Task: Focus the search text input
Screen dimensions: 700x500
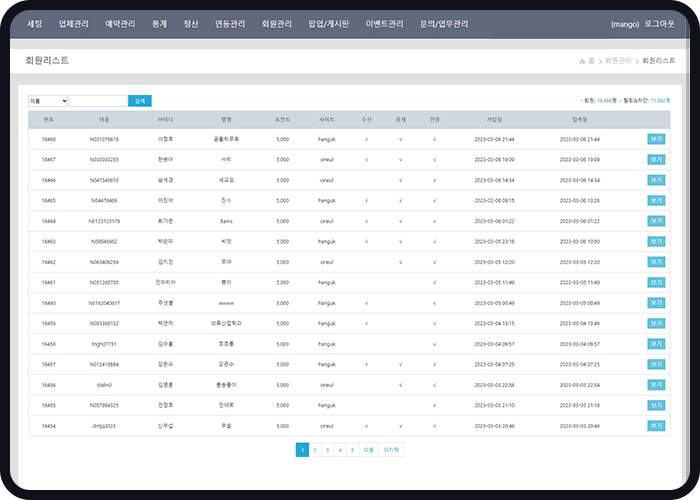Action: (x=98, y=101)
